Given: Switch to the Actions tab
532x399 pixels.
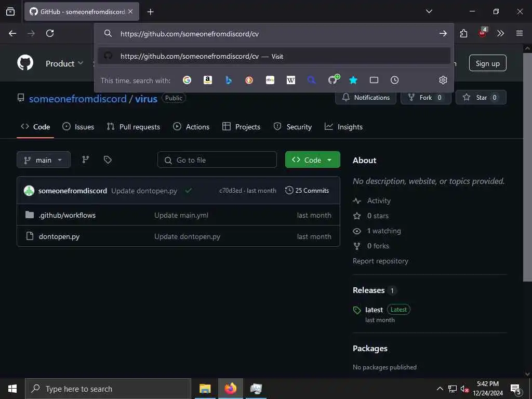Looking at the screenshot, I should tap(191, 127).
